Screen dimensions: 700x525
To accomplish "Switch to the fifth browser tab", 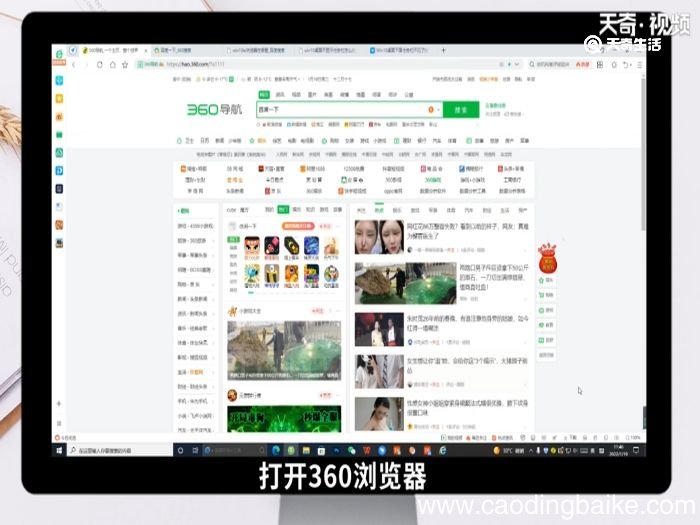I will tap(400, 50).
